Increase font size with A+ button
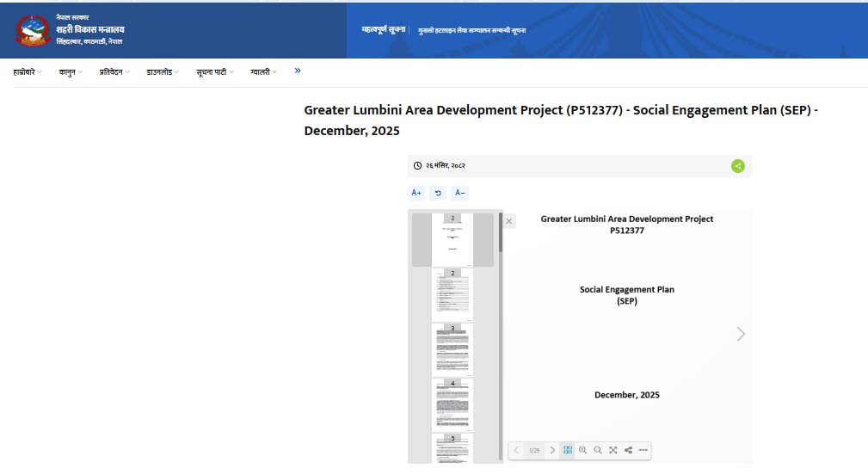This screenshot has height=475, width=868. (416, 193)
